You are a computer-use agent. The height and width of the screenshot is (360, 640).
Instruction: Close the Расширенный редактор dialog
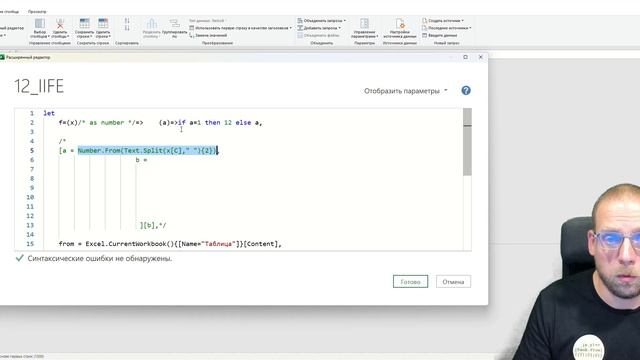[x=480, y=57]
